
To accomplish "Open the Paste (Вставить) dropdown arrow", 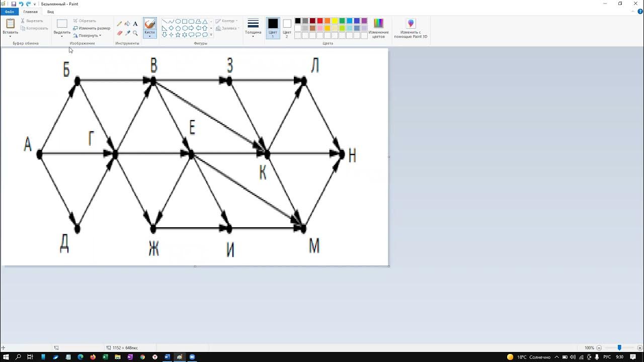I will pyautogui.click(x=10, y=36).
